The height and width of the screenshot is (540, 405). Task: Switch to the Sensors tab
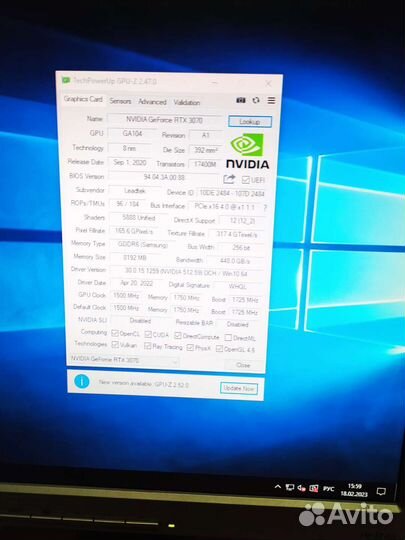point(120,101)
